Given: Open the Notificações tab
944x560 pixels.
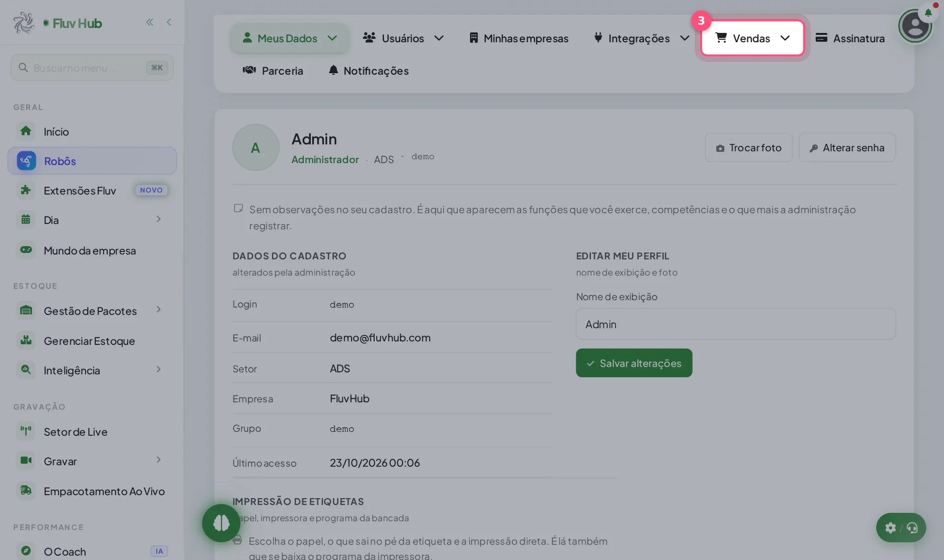Looking at the screenshot, I should click(x=369, y=70).
